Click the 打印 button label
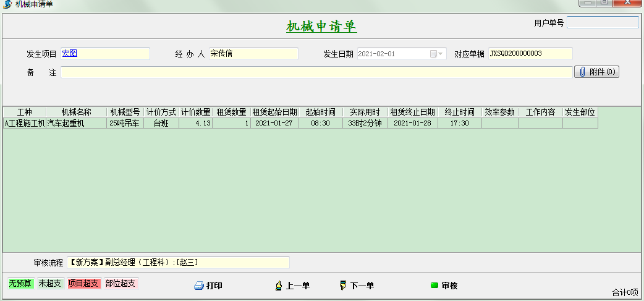The image size is (644, 301). click(214, 286)
